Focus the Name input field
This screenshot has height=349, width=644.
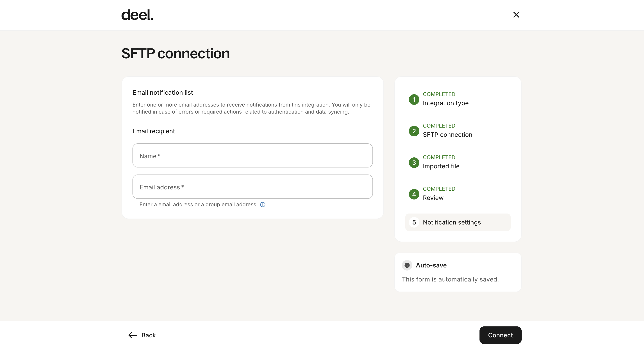[252, 155]
